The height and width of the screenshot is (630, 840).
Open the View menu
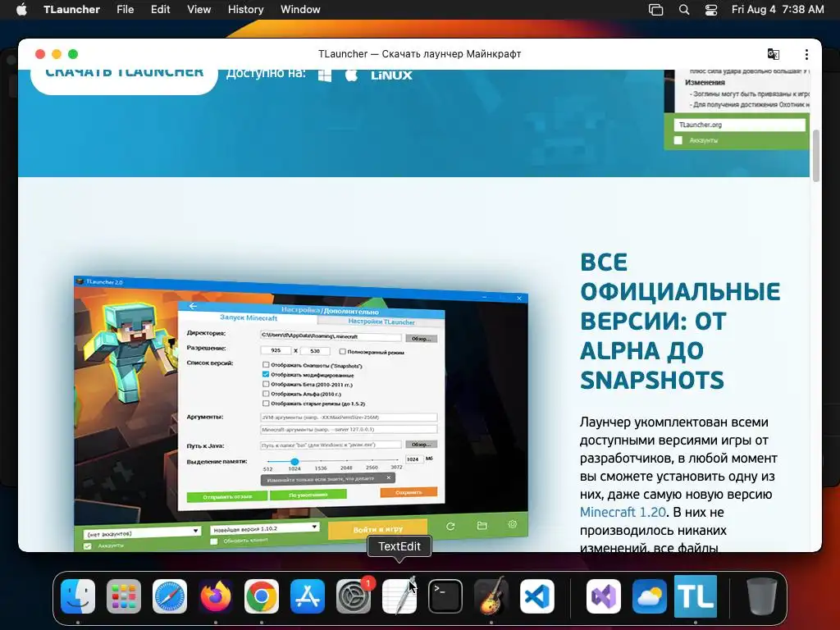click(x=199, y=10)
